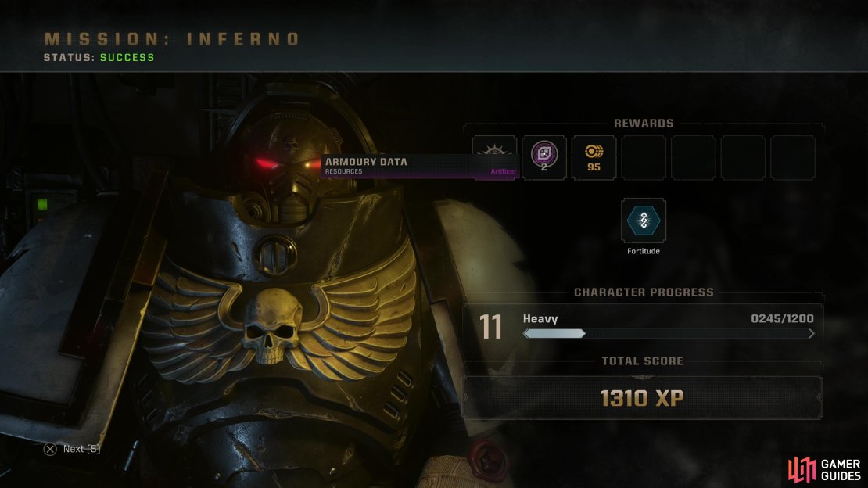The image size is (868, 488).
Task: Click the Gamer Guides logo icon
Action: [802, 469]
